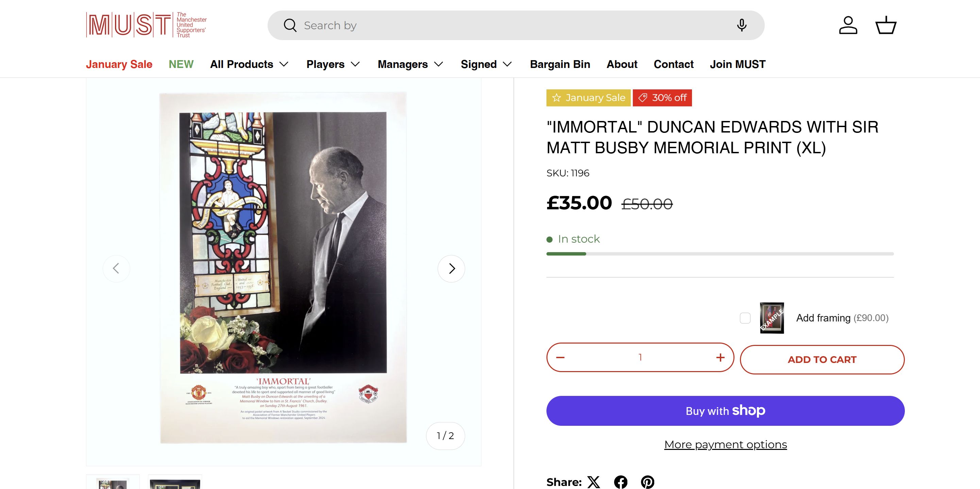Screen dimensions: 980x489
Task: Open the shopping basket icon
Action: click(886, 25)
